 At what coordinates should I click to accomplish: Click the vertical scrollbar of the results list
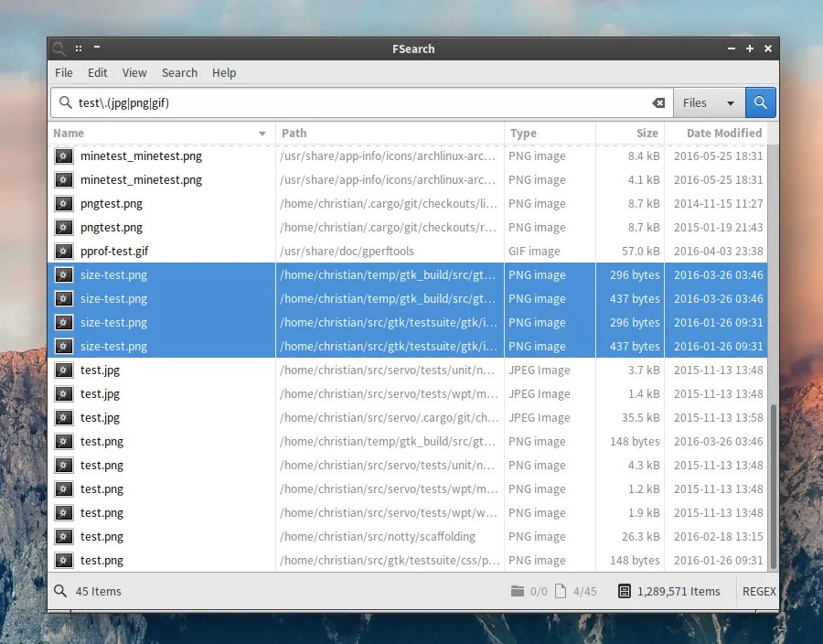pos(774,485)
